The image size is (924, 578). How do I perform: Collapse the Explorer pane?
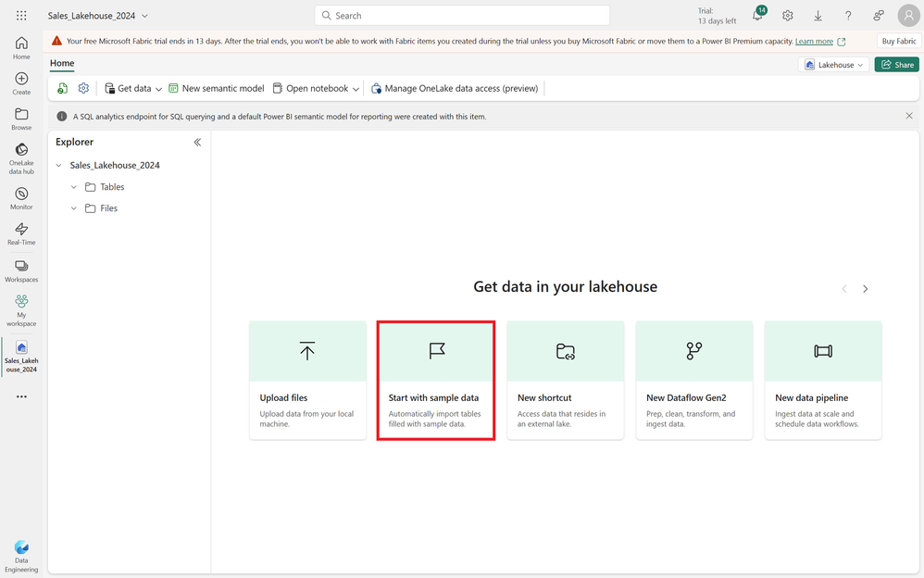(x=197, y=142)
